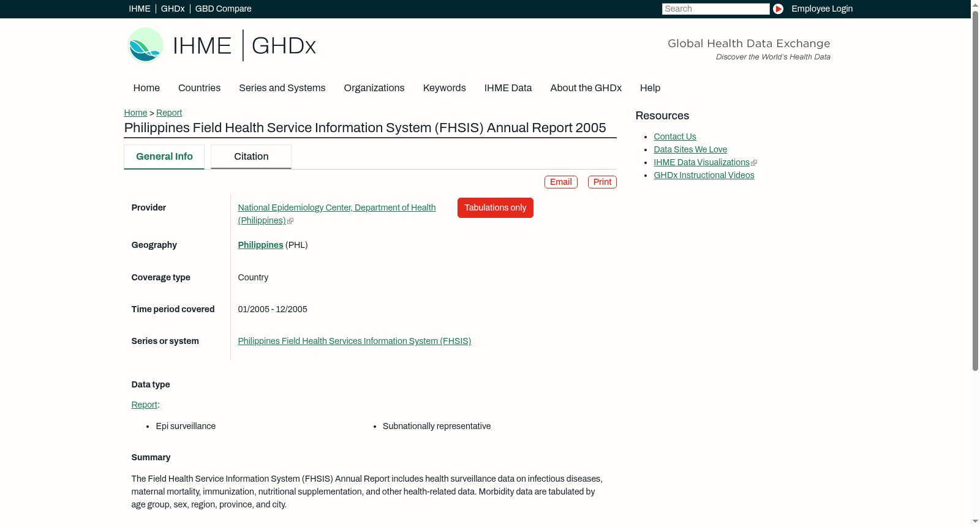This screenshot has width=980, height=527.
Task: Click the page vertical scrollbar thumb
Action: coord(975,190)
